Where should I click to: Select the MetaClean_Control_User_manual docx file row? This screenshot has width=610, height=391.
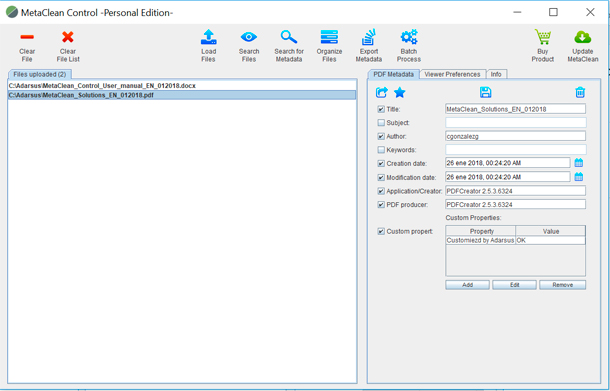[x=182, y=86]
